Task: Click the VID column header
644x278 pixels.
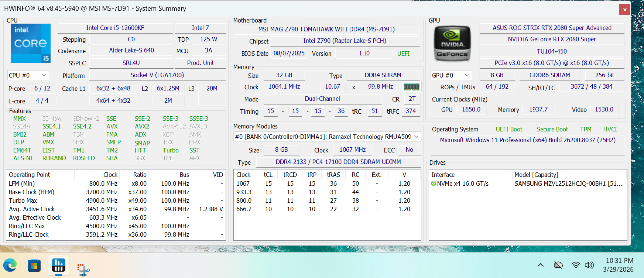Action: pyautogui.click(x=208, y=175)
